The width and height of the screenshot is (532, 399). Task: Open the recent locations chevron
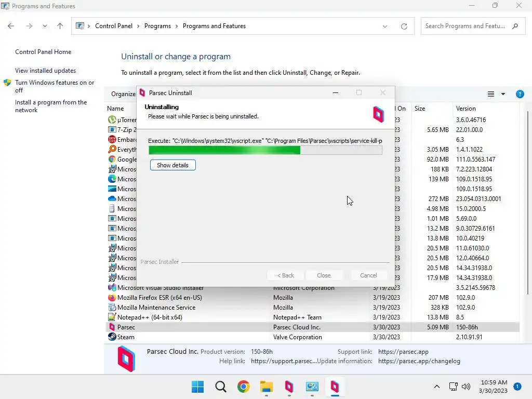[x=45, y=26]
